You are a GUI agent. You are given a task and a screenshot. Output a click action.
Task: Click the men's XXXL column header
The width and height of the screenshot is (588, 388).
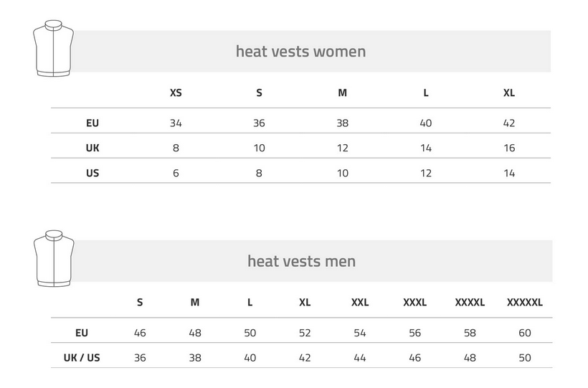pos(414,303)
